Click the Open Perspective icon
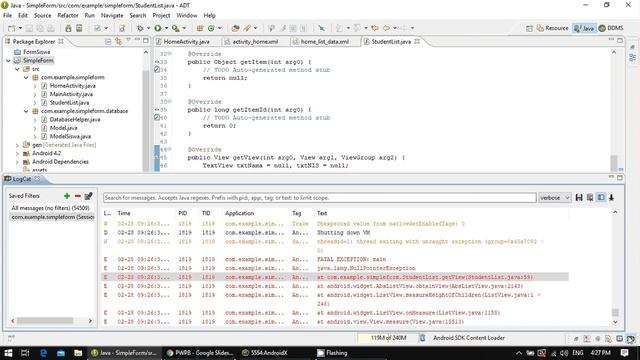 pos(529,28)
